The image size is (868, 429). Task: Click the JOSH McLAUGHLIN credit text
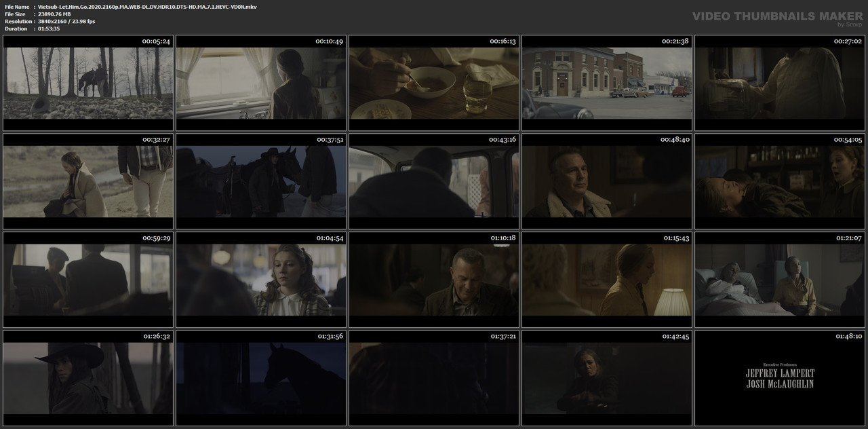point(780,384)
